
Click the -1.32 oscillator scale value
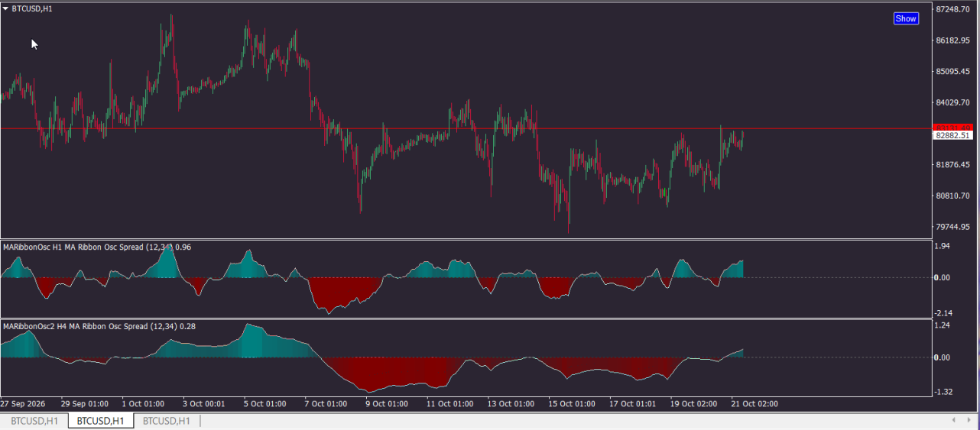[942, 392]
